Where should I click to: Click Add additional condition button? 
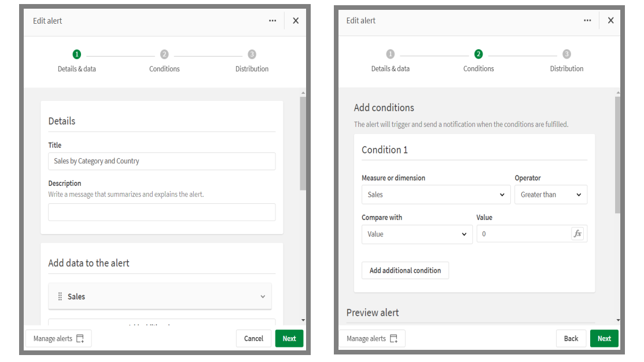[x=405, y=270]
